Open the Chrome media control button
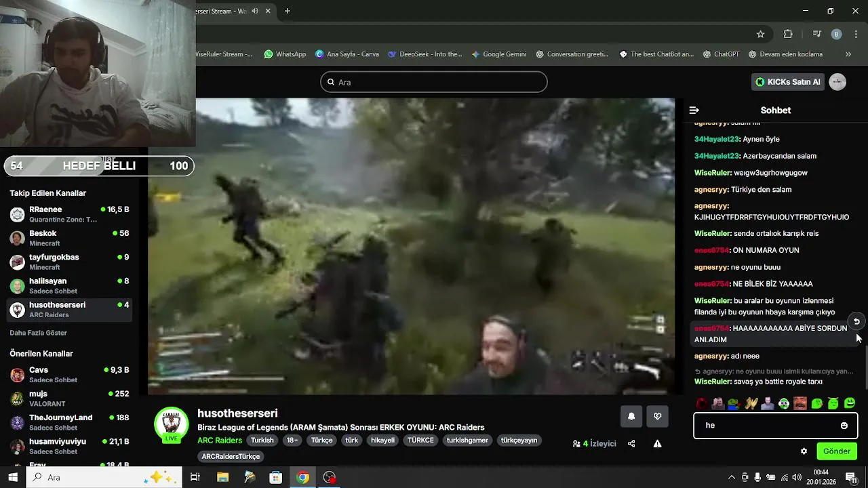 pos(816,34)
